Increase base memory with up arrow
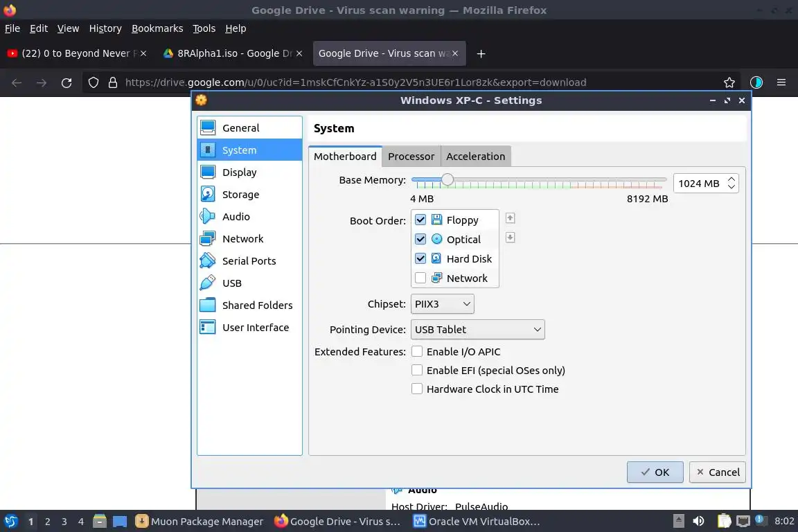Image resolution: width=798 pixels, height=532 pixels. point(731,179)
